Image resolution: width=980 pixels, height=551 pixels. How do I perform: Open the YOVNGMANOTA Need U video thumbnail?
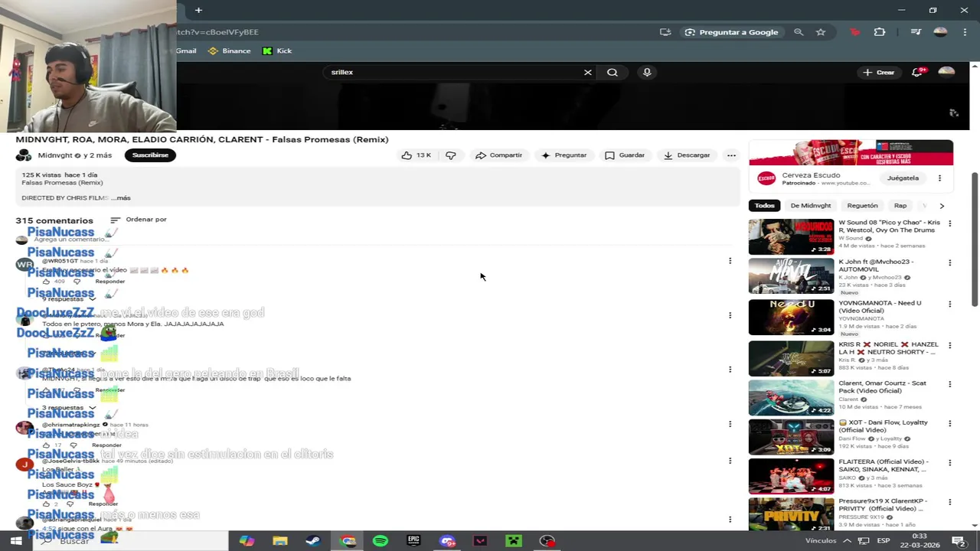(x=791, y=317)
